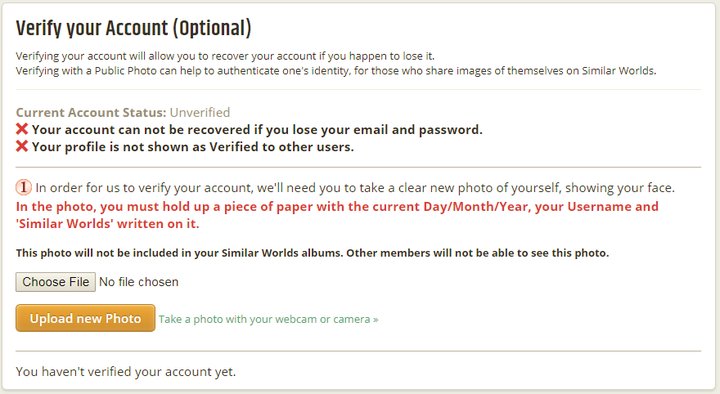Image resolution: width=720 pixels, height=394 pixels.
Task: Click the Current Account Status label
Action: pyautogui.click(x=91, y=113)
